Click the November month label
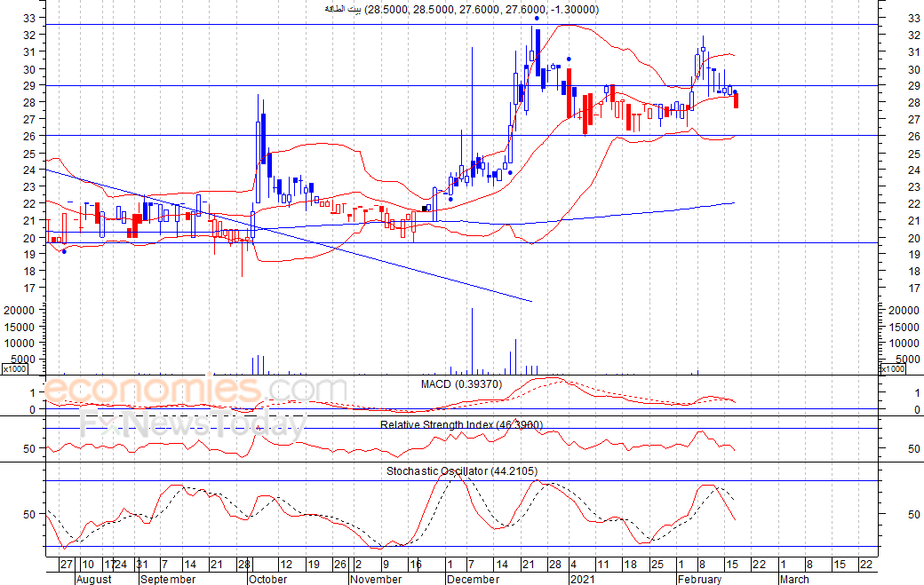 coord(376,579)
